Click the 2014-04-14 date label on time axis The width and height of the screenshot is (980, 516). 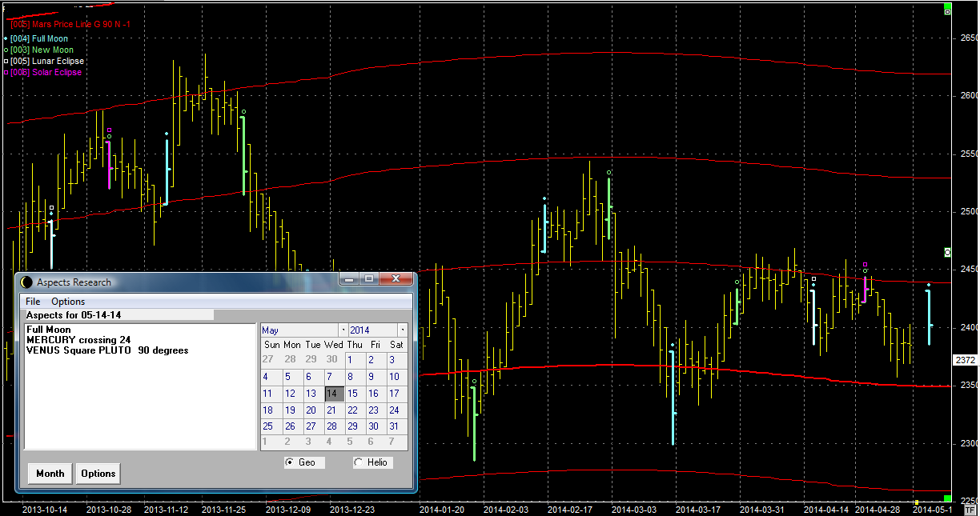point(825,509)
